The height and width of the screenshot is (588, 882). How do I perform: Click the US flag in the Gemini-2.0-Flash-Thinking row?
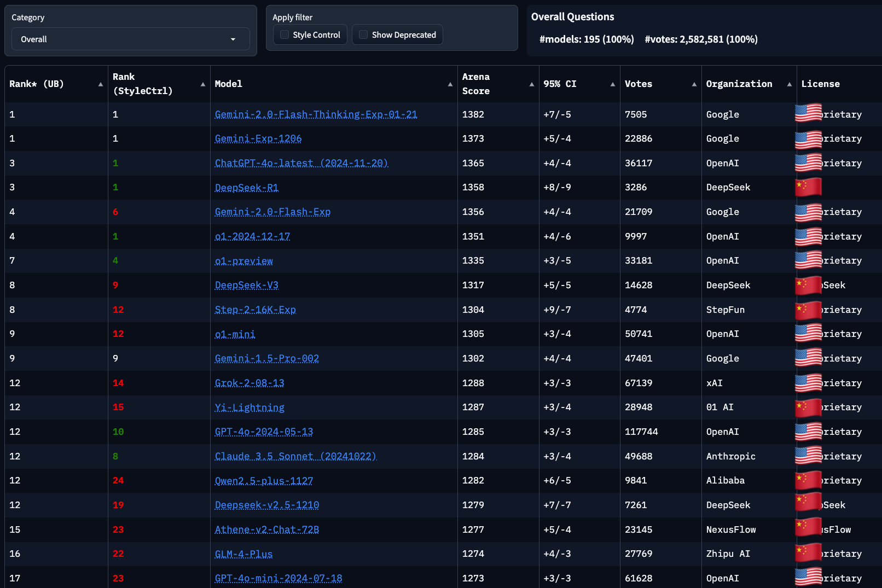pos(809,113)
